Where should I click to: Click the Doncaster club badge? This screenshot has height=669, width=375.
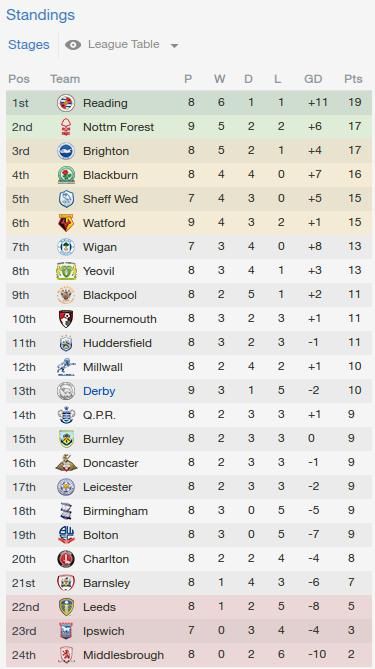[x=66, y=463]
